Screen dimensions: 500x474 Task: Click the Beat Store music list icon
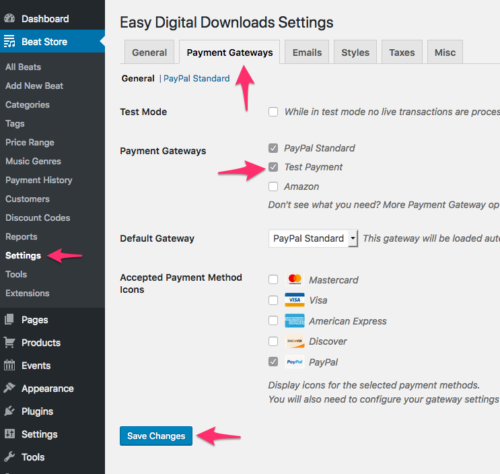9,41
